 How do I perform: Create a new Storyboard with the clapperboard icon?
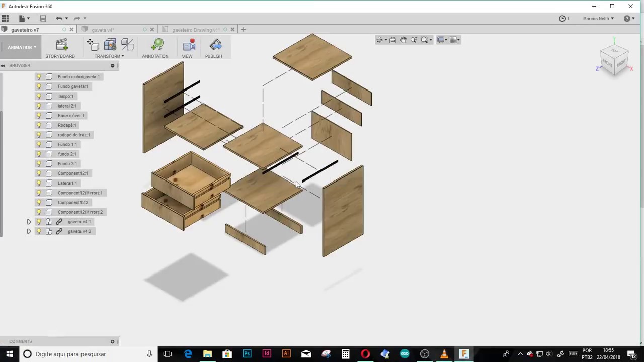pos(62,45)
